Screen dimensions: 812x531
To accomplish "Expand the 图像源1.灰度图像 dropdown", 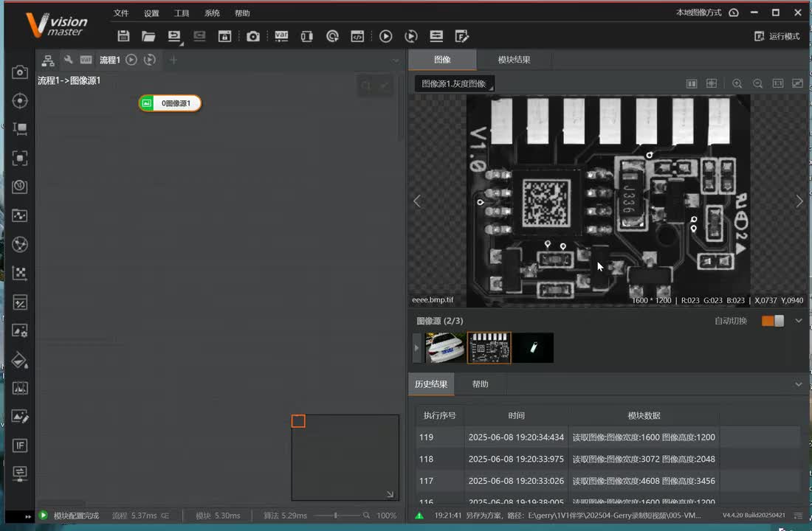I will (x=454, y=84).
